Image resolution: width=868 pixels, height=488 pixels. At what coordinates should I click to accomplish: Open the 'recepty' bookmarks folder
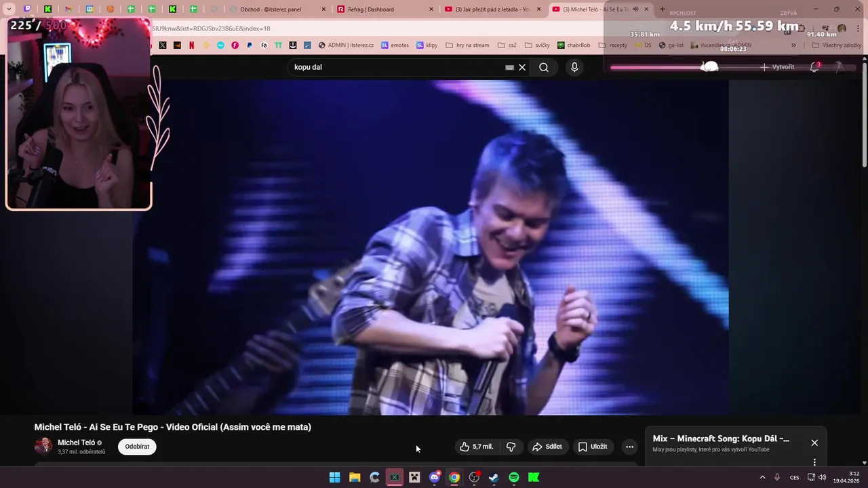(x=612, y=45)
